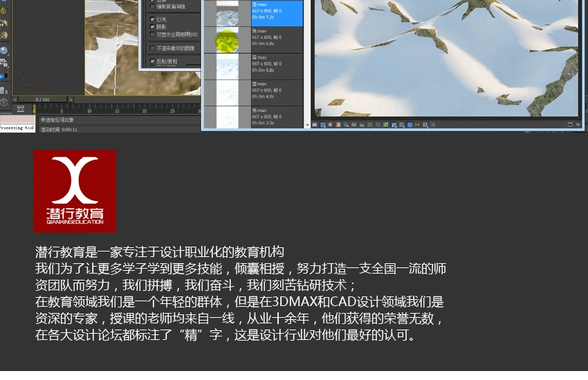Uncheck the 阴影 checkbox
Viewport: 588px width, 380px height.
[152, 26]
